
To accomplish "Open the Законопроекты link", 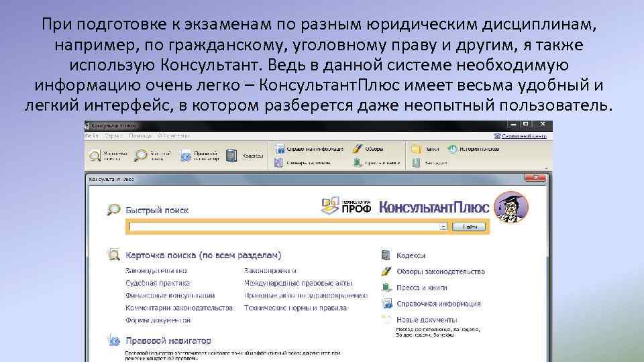I will (x=270, y=270).
